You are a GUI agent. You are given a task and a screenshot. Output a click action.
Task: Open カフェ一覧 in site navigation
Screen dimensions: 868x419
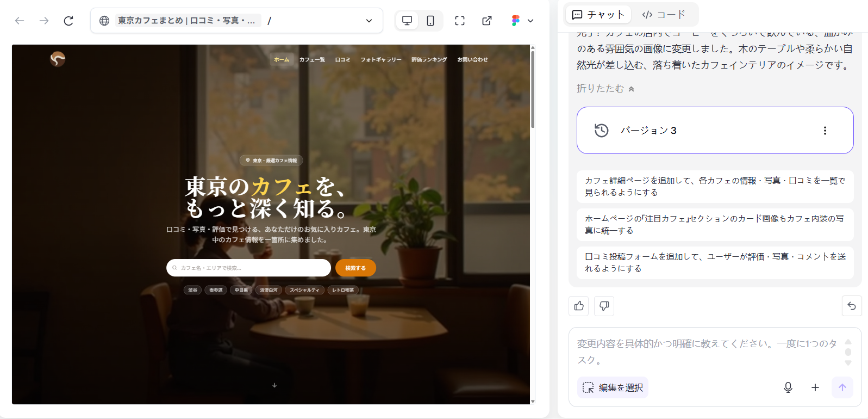312,60
